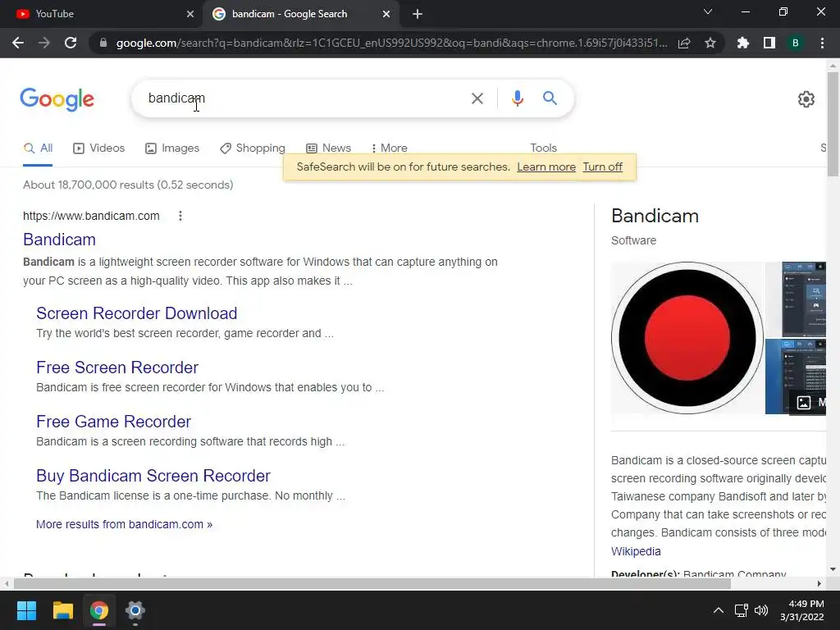Click the vertical page scrollbar

tap(833, 123)
